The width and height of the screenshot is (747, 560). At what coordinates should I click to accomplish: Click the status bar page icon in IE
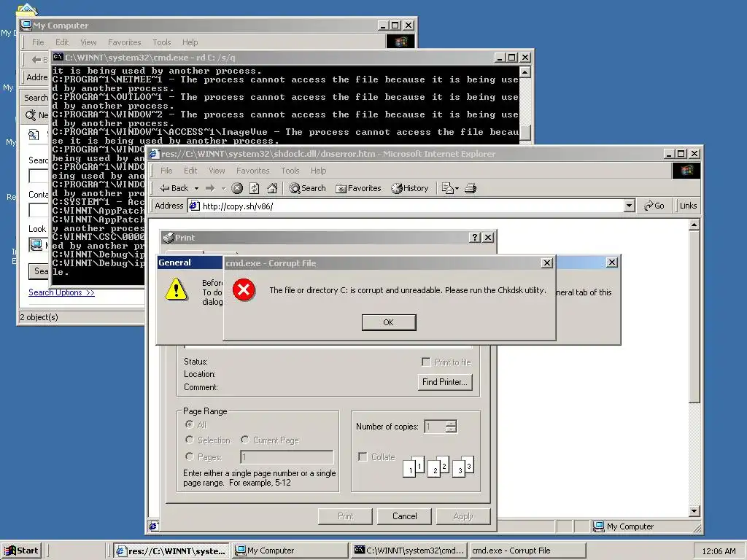pos(153,526)
